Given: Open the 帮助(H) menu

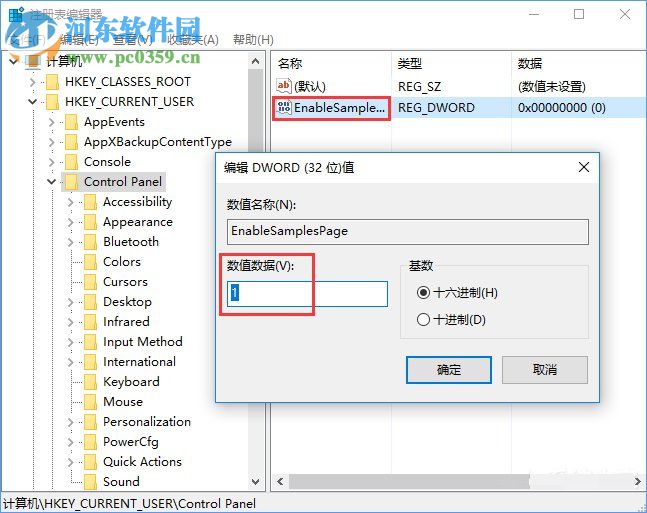Looking at the screenshot, I should 253,40.
